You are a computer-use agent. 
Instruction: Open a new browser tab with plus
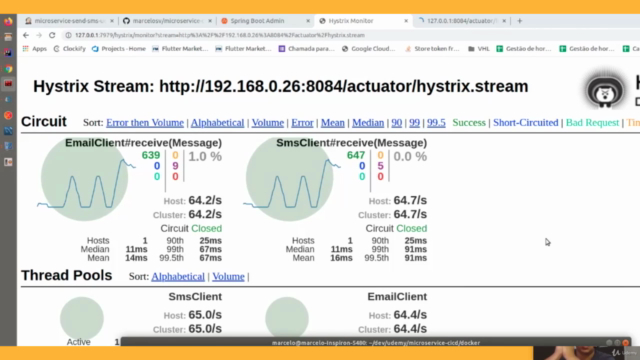tap(520, 21)
